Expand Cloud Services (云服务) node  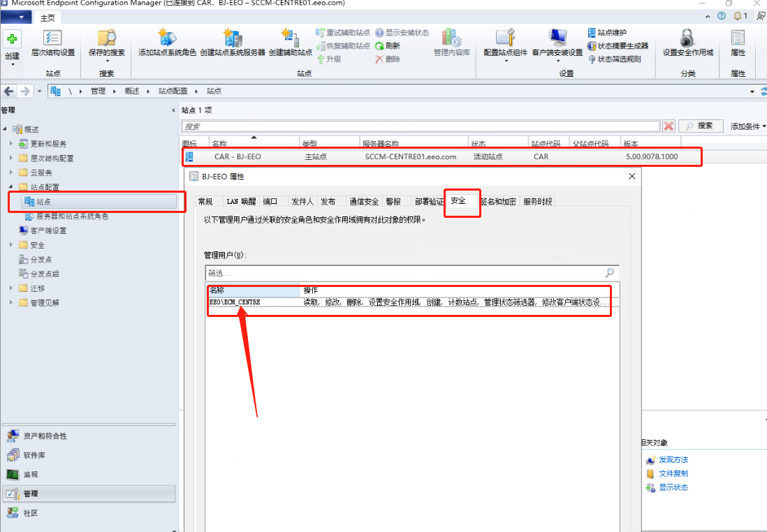point(10,172)
